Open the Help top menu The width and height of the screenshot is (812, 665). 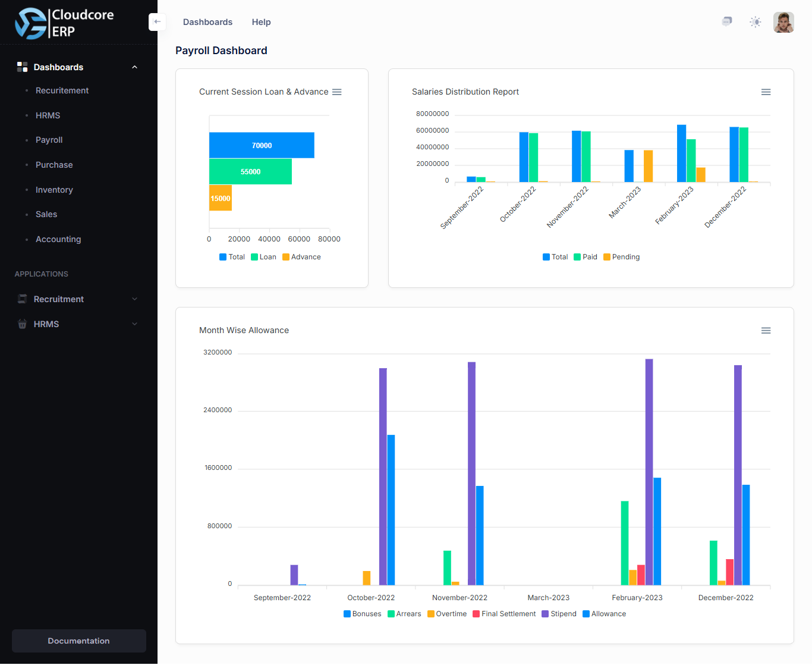pos(261,22)
